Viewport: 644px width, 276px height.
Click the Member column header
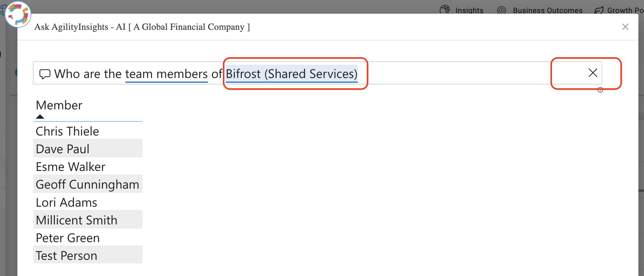click(59, 105)
